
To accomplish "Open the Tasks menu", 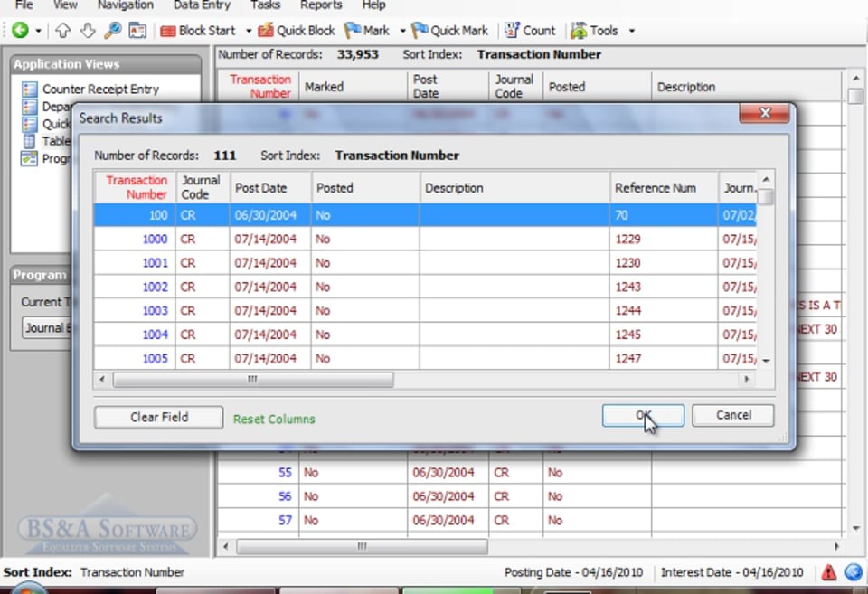I will (x=265, y=5).
